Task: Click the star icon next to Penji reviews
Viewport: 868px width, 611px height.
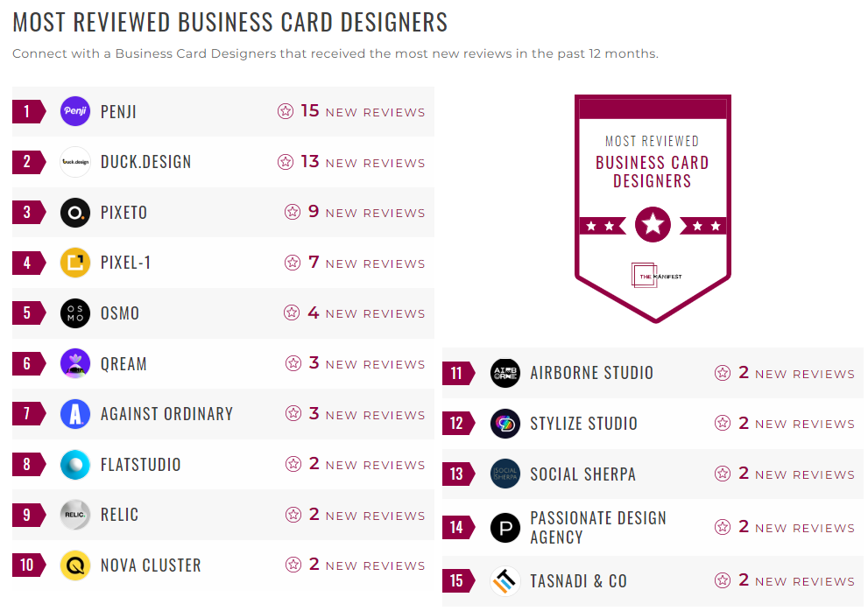Action: pos(286,111)
